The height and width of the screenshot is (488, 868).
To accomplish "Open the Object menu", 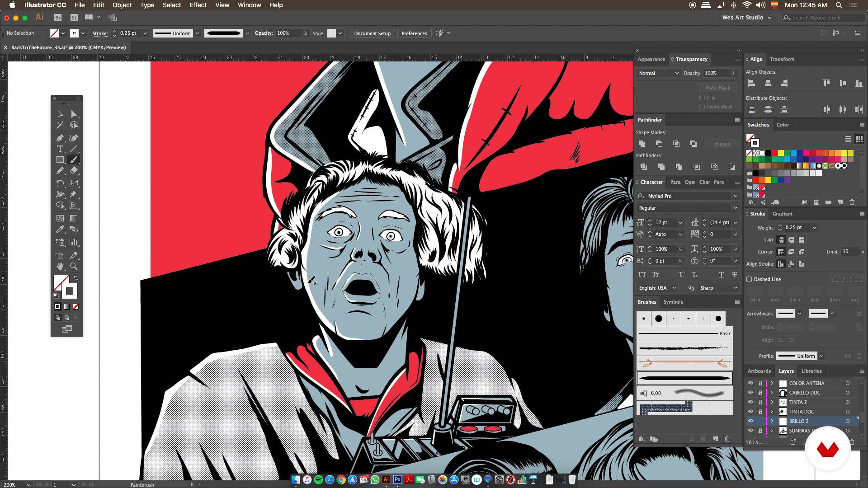I will [x=122, y=5].
